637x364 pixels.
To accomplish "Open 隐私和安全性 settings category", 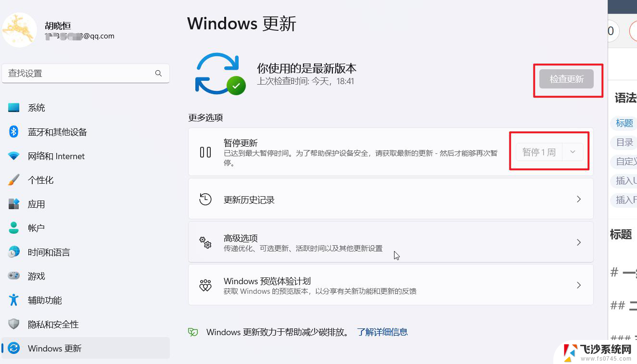I will (x=86, y=324).
